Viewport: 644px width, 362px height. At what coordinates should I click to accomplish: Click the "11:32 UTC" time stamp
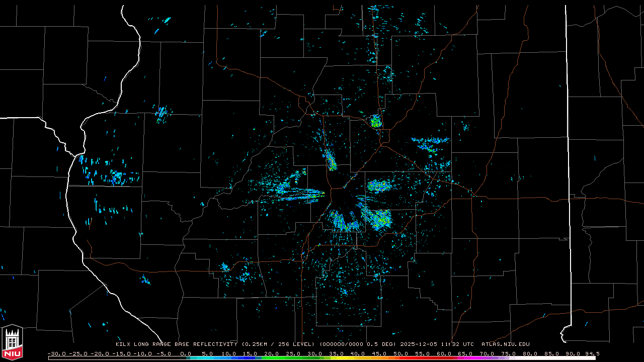click(456, 344)
